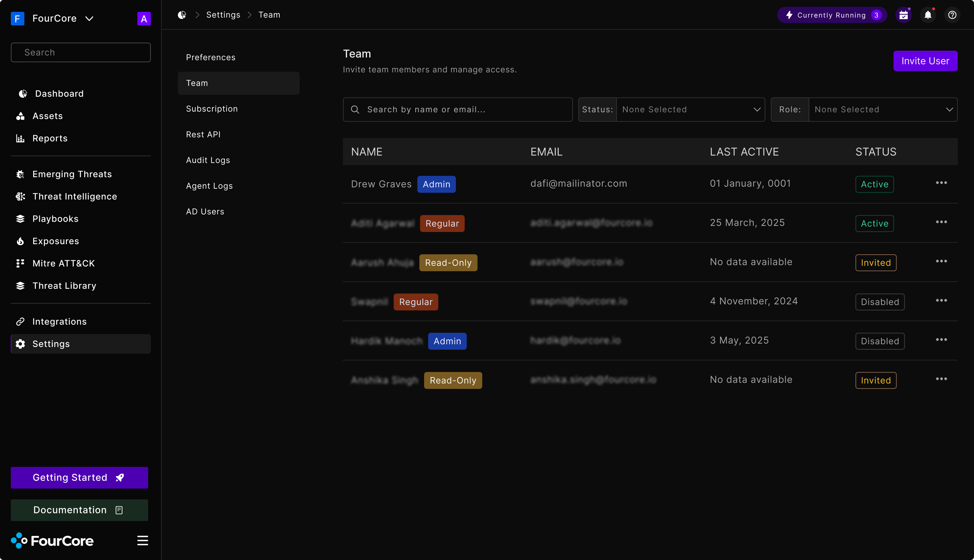
Task: Click the breadcrumb home dashboard icon
Action: tap(182, 15)
